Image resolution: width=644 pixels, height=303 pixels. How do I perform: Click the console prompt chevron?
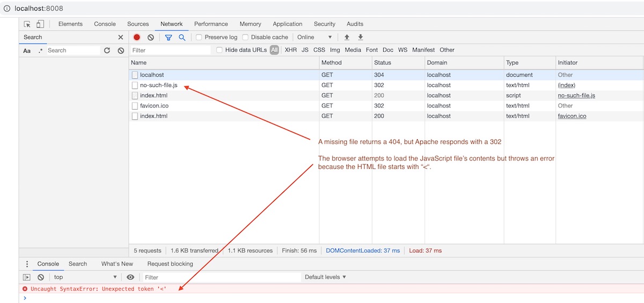[x=25, y=298]
